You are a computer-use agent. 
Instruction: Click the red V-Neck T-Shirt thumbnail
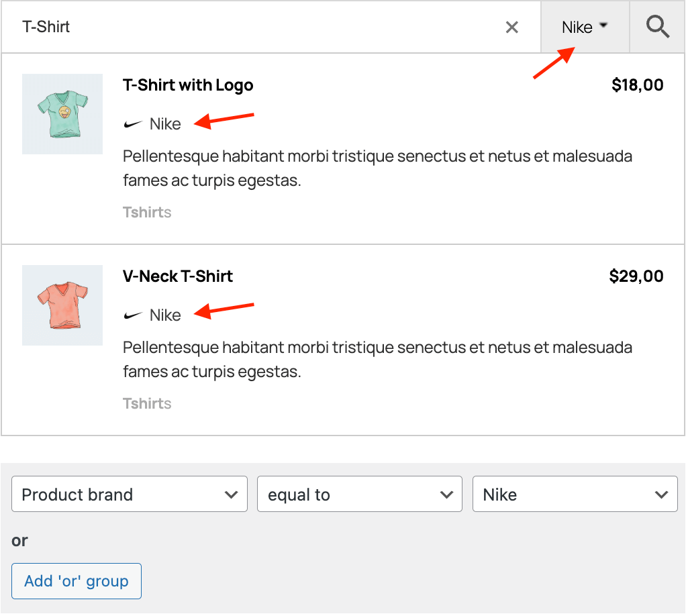(x=62, y=305)
